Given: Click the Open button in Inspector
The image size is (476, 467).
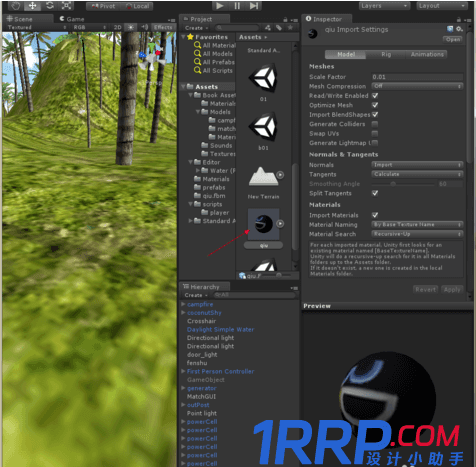Looking at the screenshot, I should 452,39.
